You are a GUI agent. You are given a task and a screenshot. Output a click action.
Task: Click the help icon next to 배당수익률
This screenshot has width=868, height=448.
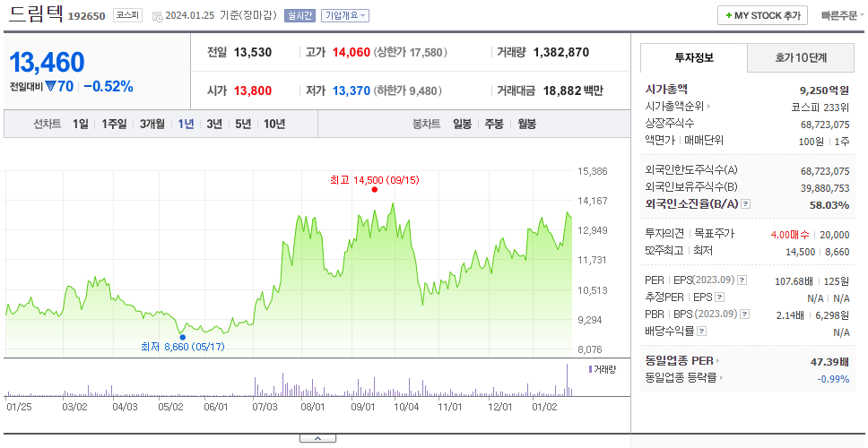click(x=701, y=332)
